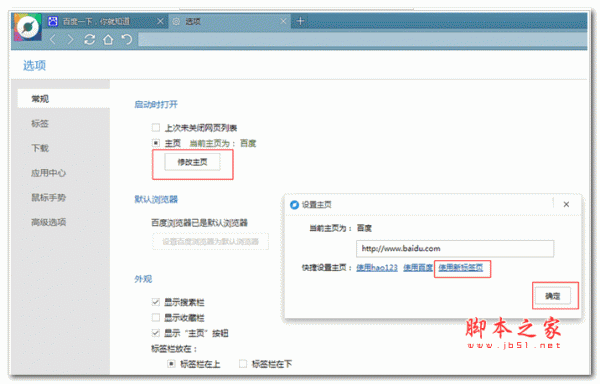Go back with the back arrow
Screen dimensions: 600x384
click(53, 39)
